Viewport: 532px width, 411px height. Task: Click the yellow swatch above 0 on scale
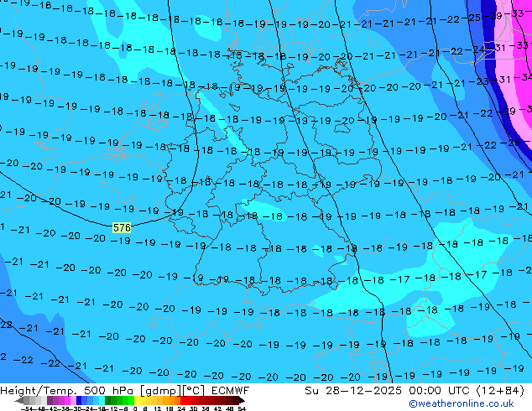(x=138, y=400)
